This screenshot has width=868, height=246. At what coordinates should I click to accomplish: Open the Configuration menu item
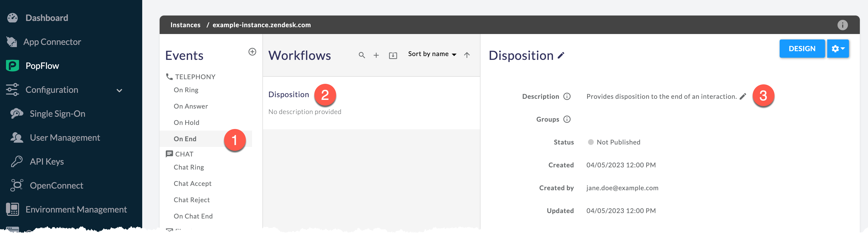[x=52, y=90]
